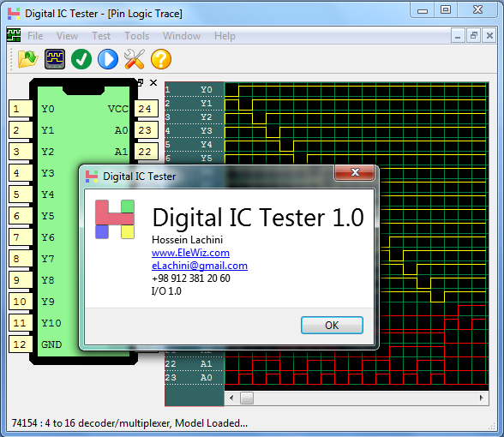Select pin 3 box on IC

21,152
